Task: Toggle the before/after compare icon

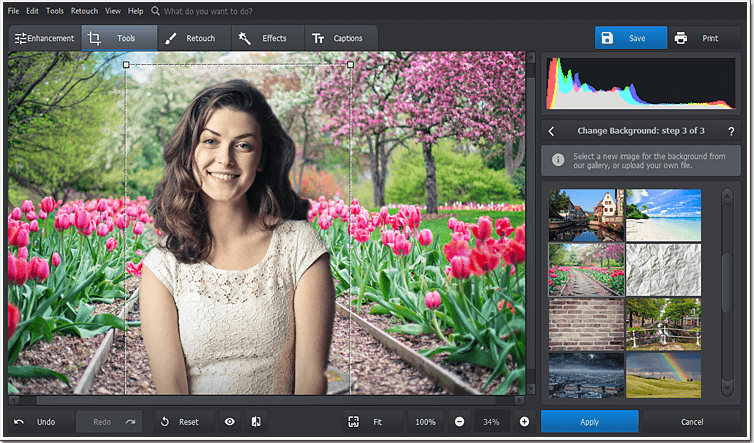Action: pos(256,422)
